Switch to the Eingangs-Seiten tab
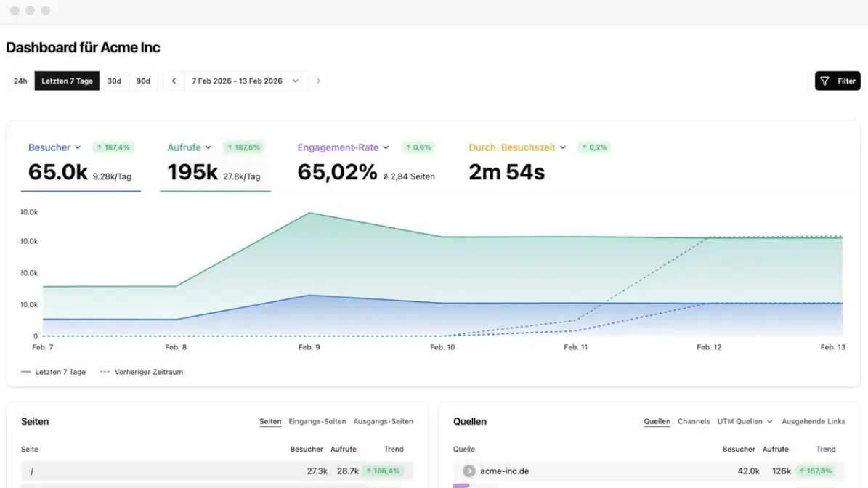Image resolution: width=868 pixels, height=488 pixels. (317, 422)
